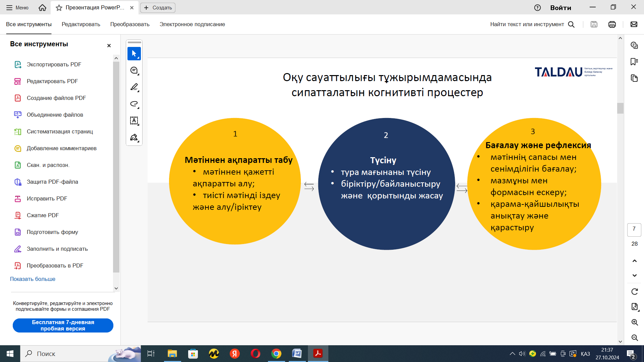Choose the freehand draw loop tool

(134, 104)
